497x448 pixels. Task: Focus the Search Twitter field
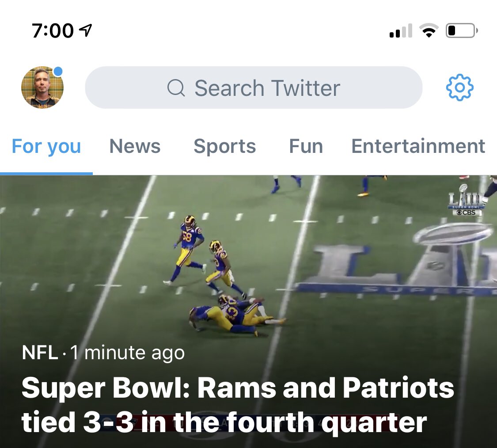(254, 87)
